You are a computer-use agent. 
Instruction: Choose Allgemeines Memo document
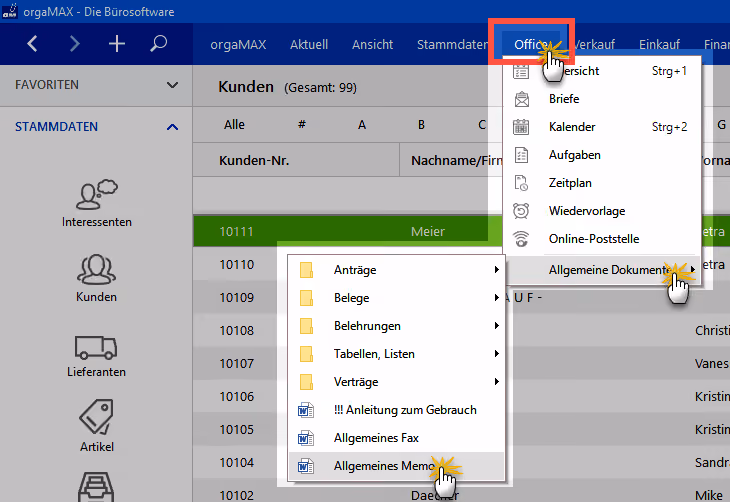(396, 466)
